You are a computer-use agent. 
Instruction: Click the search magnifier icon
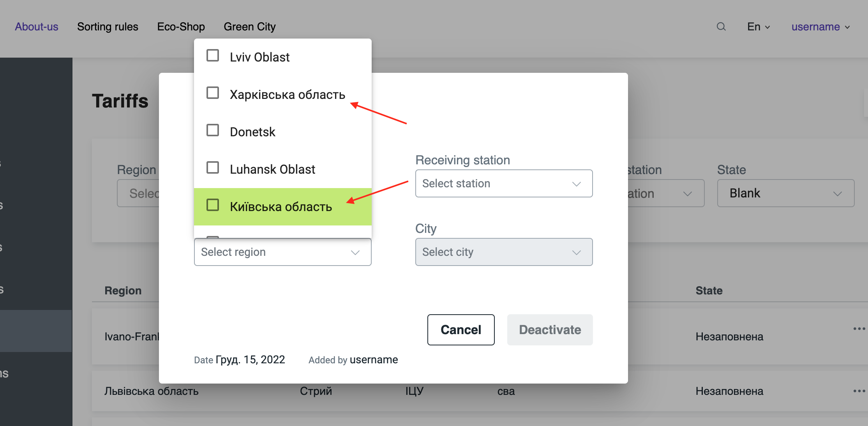click(x=721, y=26)
